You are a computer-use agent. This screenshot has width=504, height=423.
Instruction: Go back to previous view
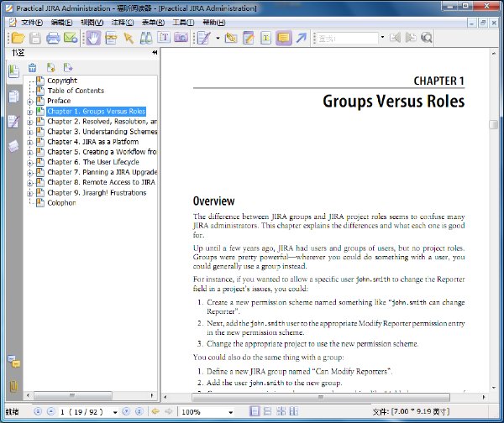coord(155,411)
